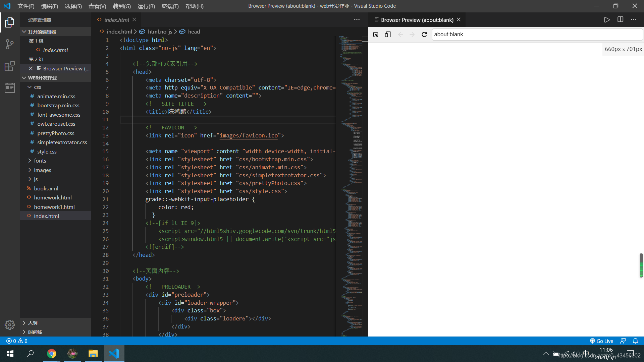Image resolution: width=644 pixels, height=362 pixels.
Task: Click the Browser Preview refresh icon
Action: pos(424,34)
